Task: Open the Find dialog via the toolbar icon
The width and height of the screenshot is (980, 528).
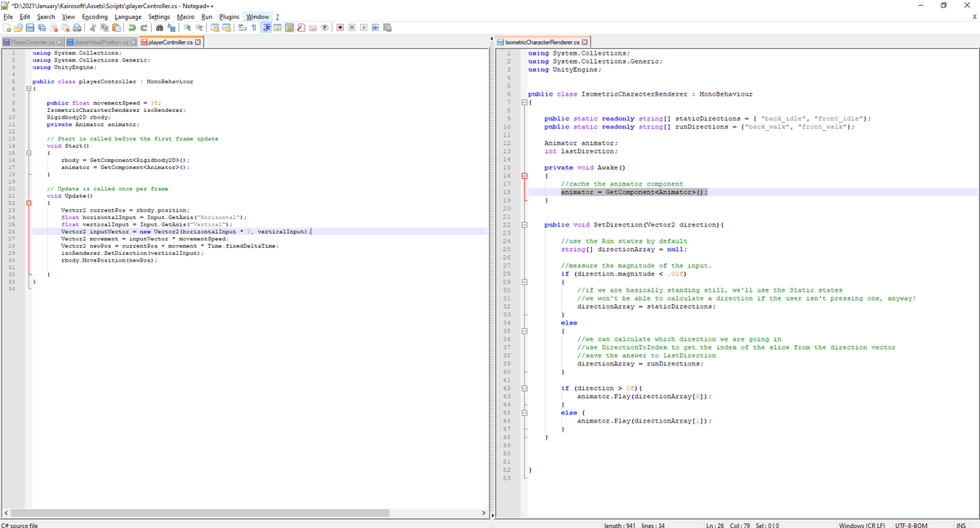Action: (x=158, y=27)
